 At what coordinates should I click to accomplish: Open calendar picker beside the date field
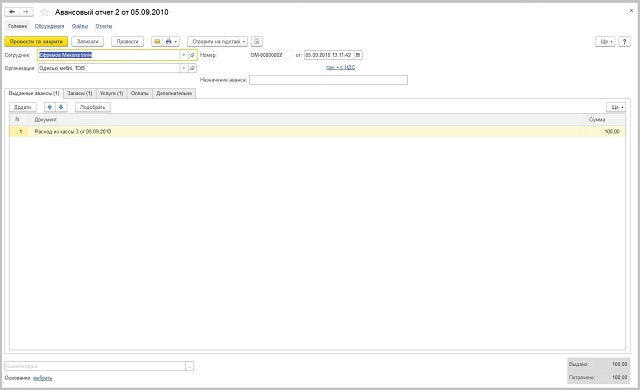click(x=358, y=55)
